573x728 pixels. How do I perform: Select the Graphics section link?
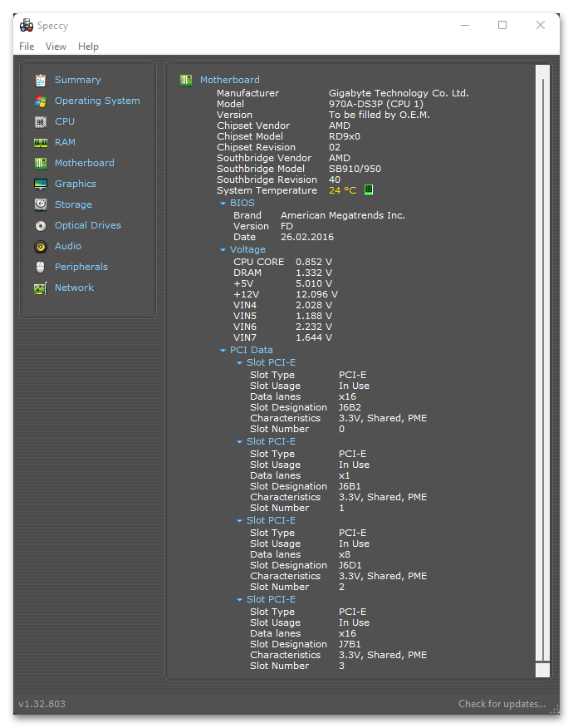click(x=76, y=184)
